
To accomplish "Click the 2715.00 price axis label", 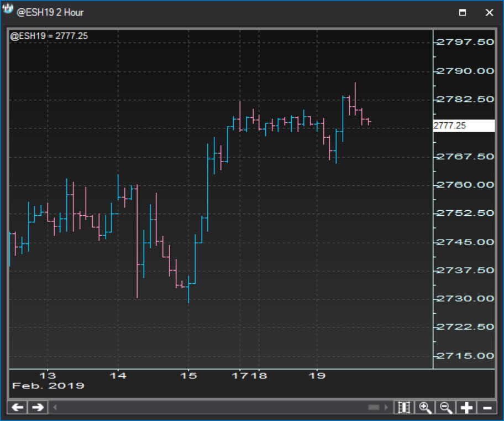I will coord(465,356).
